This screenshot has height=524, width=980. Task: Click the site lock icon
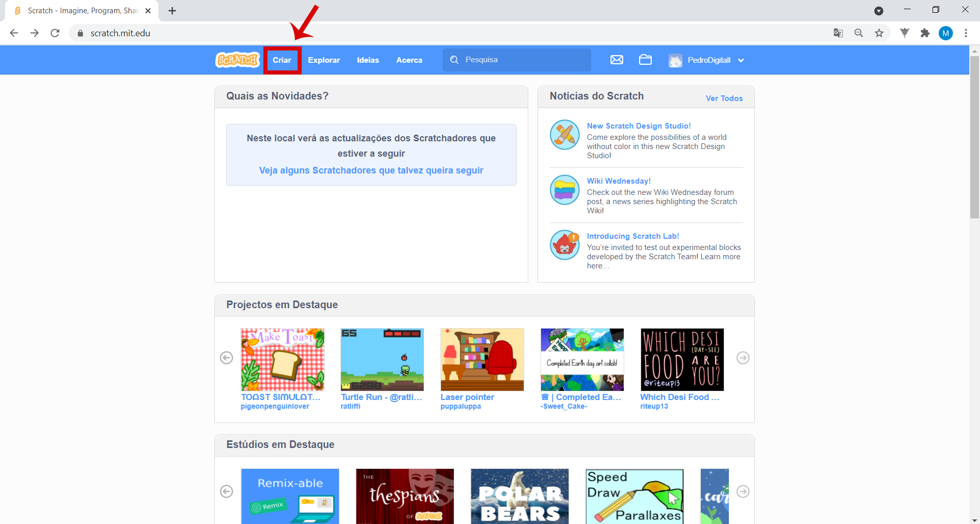point(80,33)
